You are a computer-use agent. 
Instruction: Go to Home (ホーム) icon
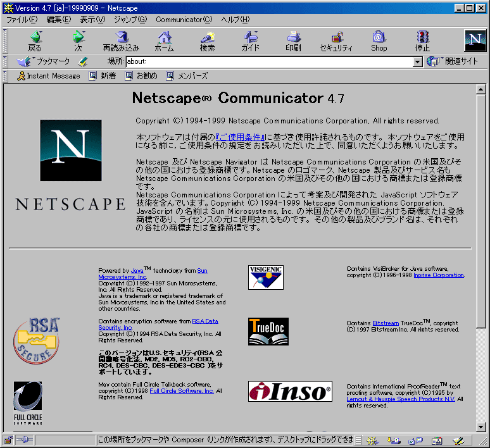coord(165,41)
